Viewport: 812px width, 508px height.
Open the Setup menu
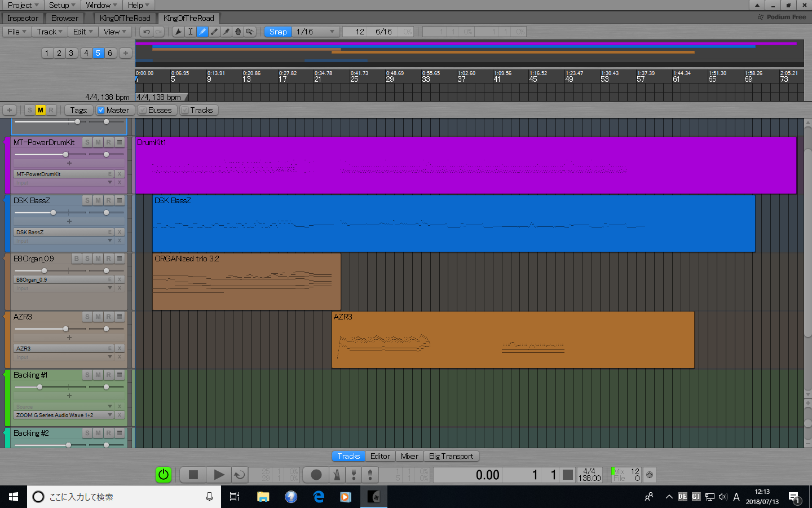pos(62,5)
